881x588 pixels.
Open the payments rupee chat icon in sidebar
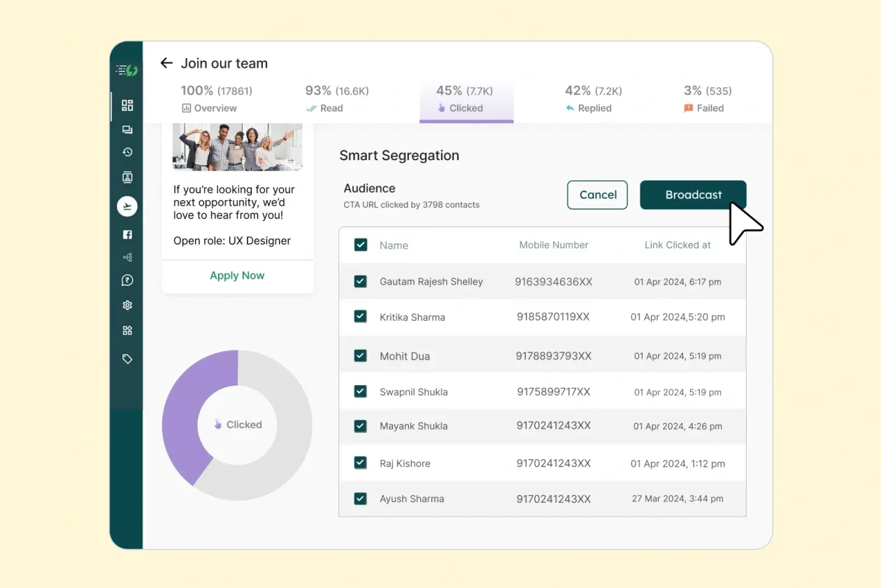coord(127,280)
